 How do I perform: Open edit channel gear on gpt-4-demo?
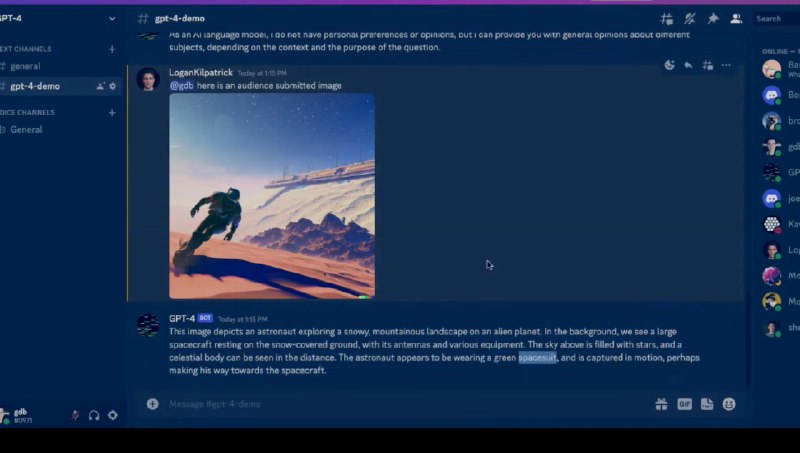point(113,86)
